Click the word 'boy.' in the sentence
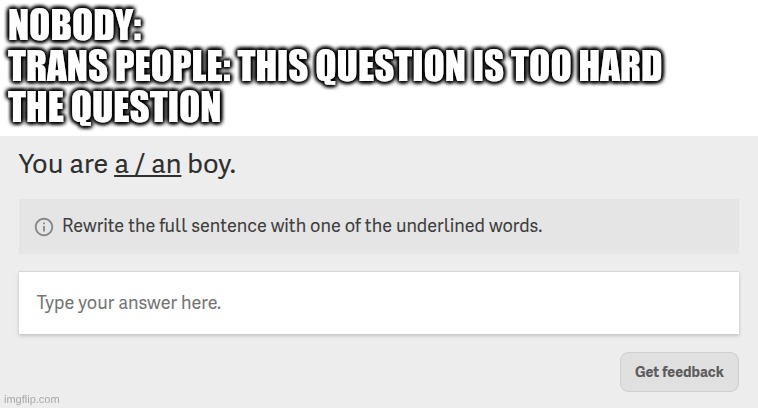The width and height of the screenshot is (758, 408). coord(212,166)
